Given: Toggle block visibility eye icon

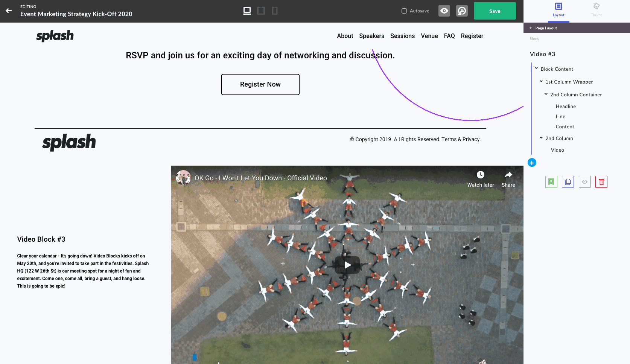Looking at the screenshot, I should pos(584,182).
